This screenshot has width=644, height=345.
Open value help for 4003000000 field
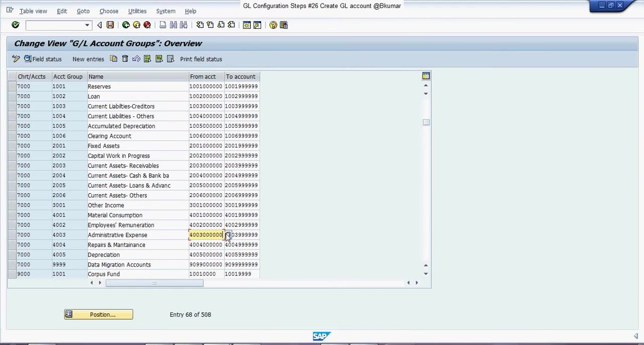[x=227, y=235]
